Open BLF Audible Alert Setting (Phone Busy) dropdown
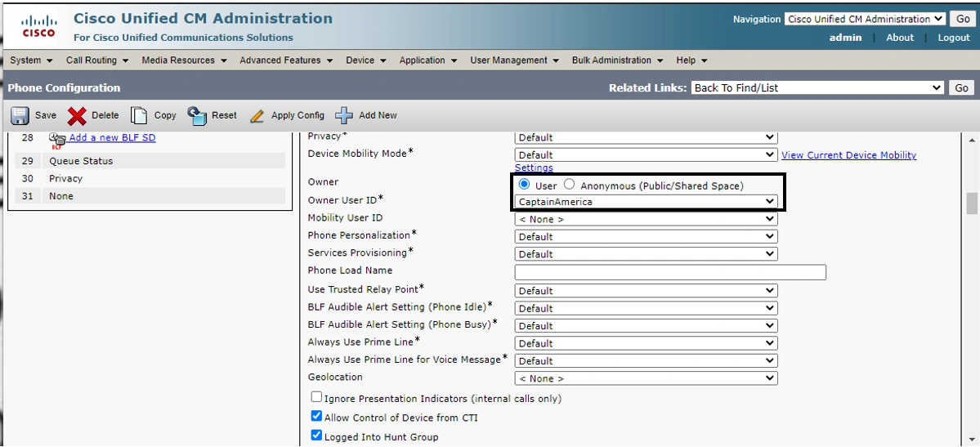This screenshot has height=447, width=980. [646, 326]
